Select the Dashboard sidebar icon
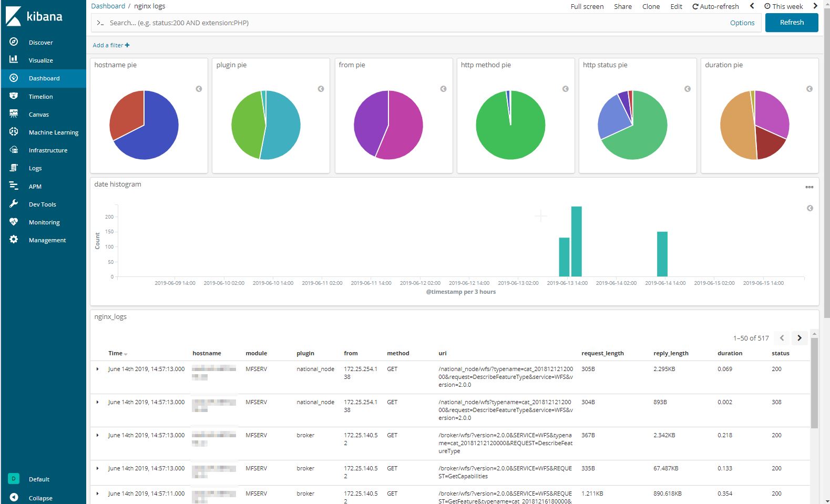 pyautogui.click(x=14, y=78)
